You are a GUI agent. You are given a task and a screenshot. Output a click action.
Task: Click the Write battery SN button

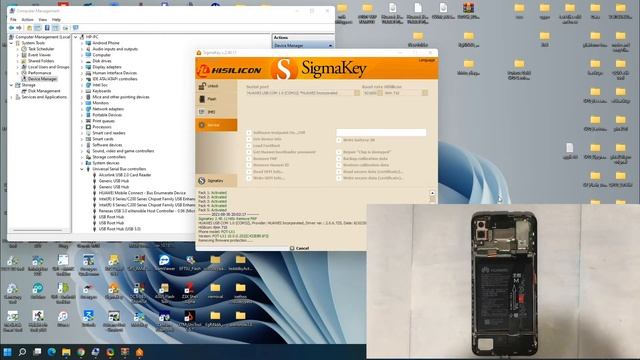click(356, 140)
